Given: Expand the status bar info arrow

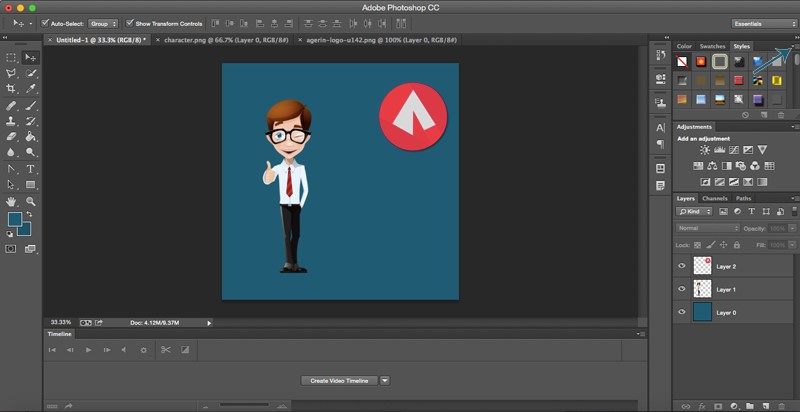Looking at the screenshot, I should (209, 323).
